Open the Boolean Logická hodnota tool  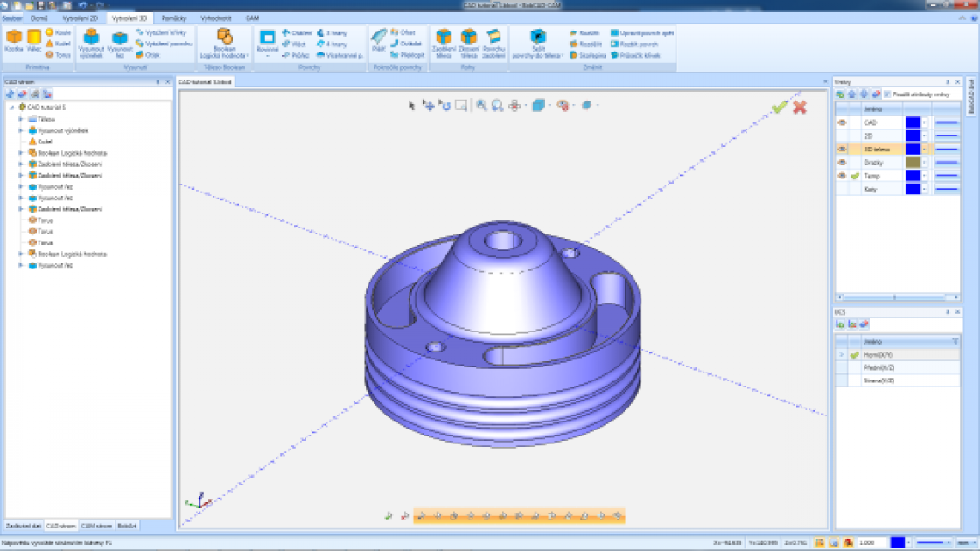(224, 44)
